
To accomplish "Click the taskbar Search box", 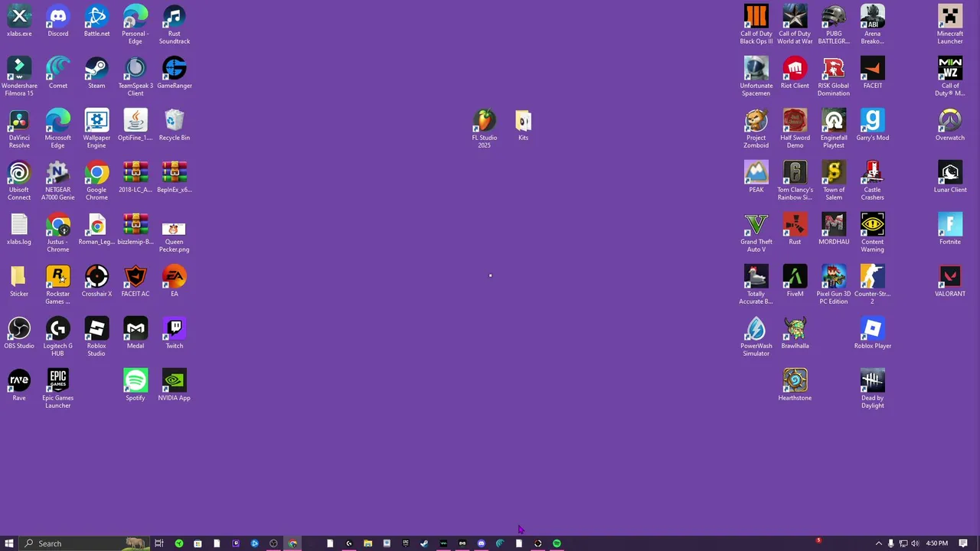I will coord(84,543).
